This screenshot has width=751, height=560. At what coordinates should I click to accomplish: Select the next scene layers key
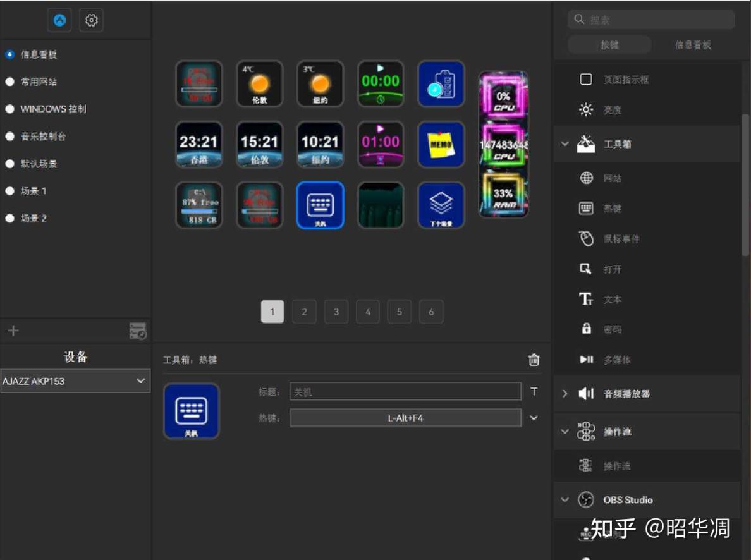click(x=441, y=205)
